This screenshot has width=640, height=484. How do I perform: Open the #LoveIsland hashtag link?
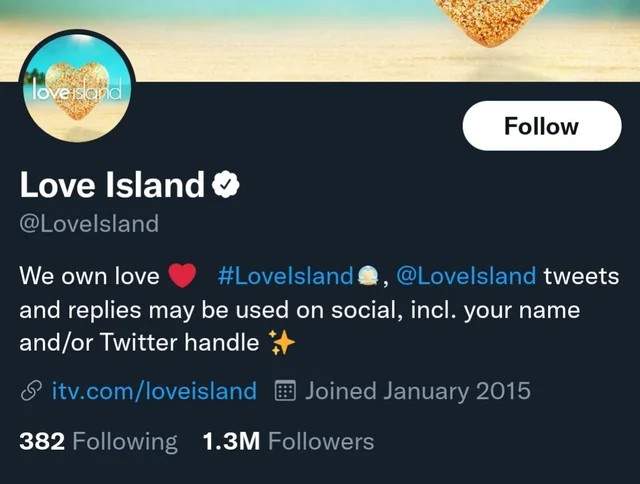(x=286, y=276)
